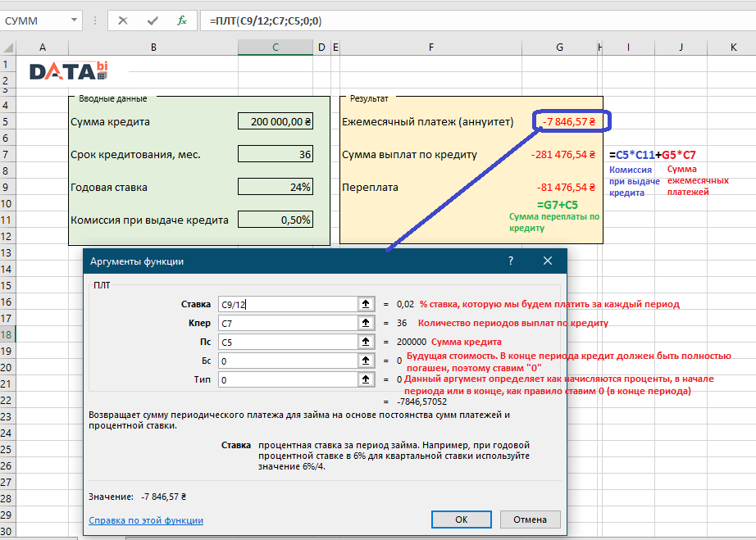The image size is (756, 540).
Task: Select row 18 header
Action: [x=7, y=334]
